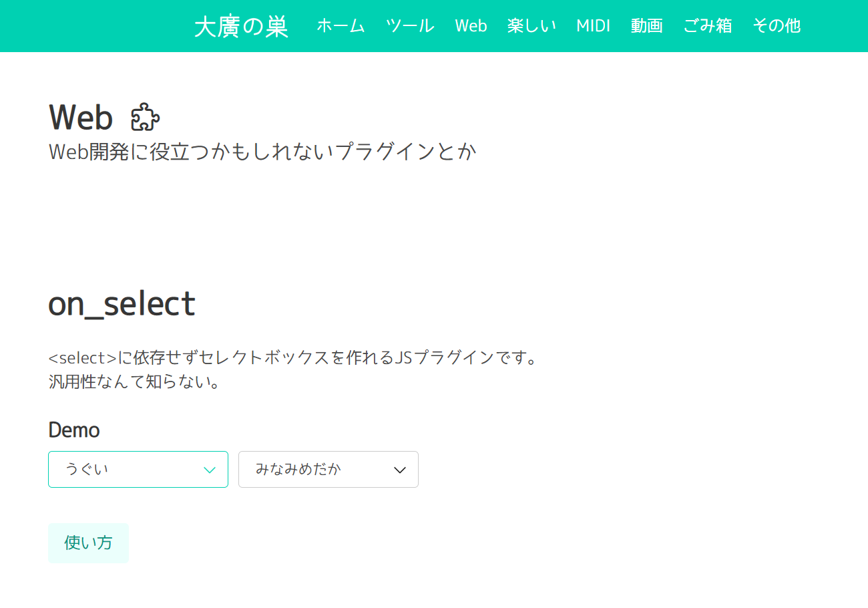This screenshot has width=868, height=608.
Task: Click the large Web page heading
Action: point(81,118)
